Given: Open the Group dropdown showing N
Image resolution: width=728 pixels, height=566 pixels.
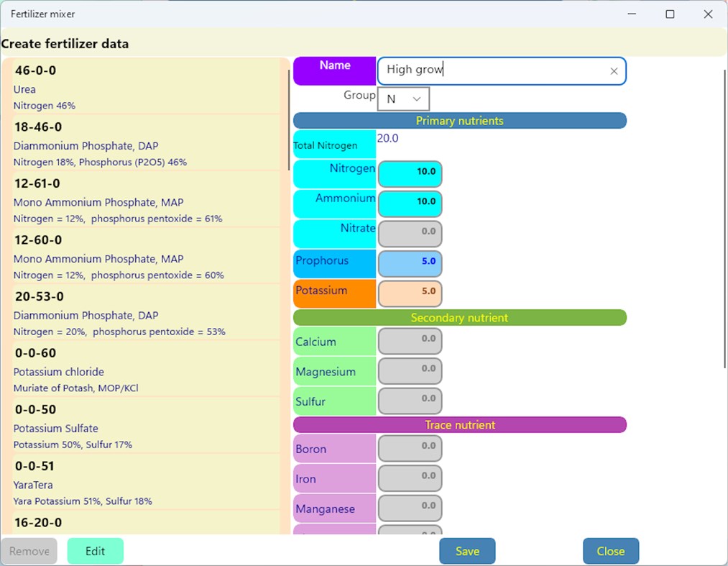Looking at the screenshot, I should pos(403,99).
